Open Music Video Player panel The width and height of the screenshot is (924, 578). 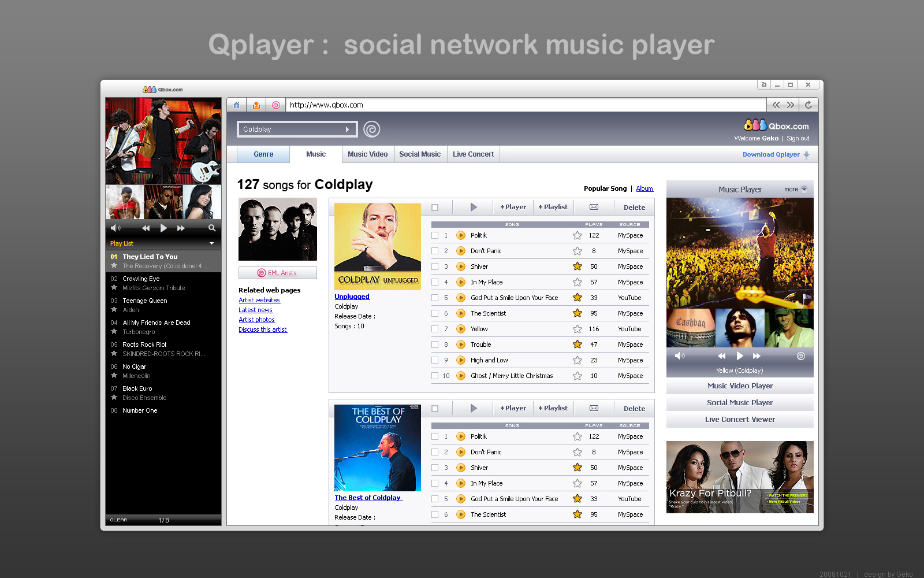click(740, 386)
